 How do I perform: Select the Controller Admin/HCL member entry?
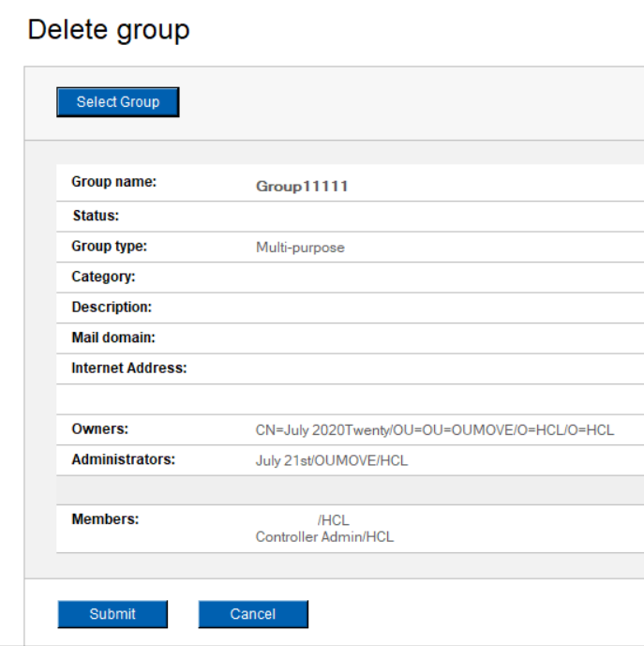(324, 537)
